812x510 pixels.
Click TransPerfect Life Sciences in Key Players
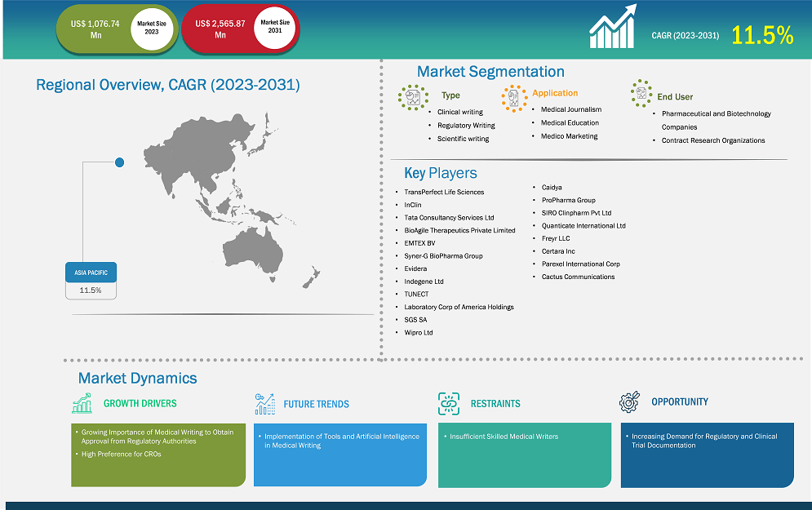click(444, 192)
